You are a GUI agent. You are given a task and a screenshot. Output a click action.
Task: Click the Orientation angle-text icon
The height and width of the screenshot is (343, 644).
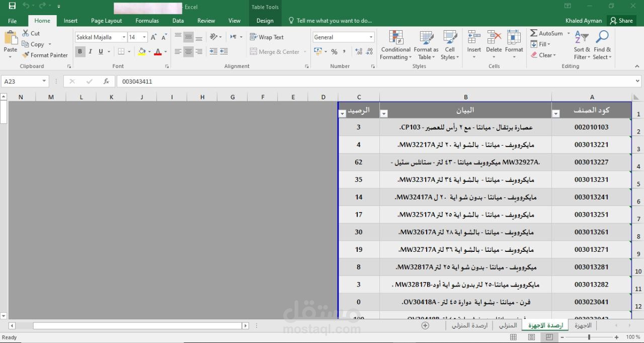click(x=214, y=37)
